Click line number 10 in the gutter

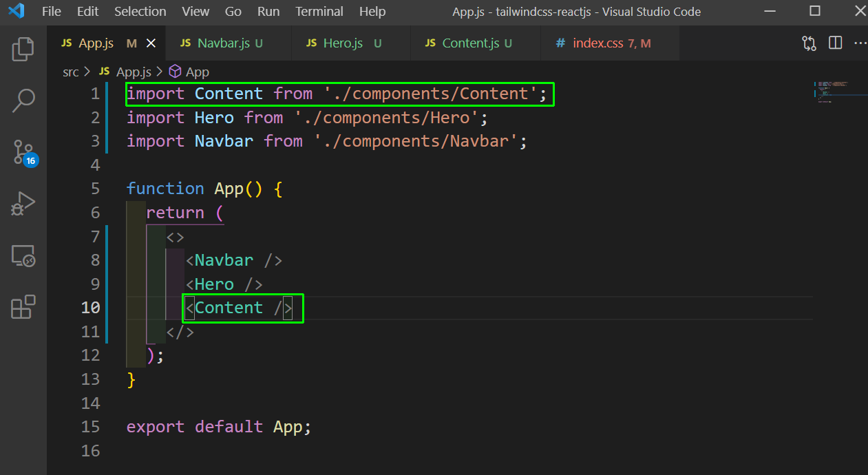90,308
